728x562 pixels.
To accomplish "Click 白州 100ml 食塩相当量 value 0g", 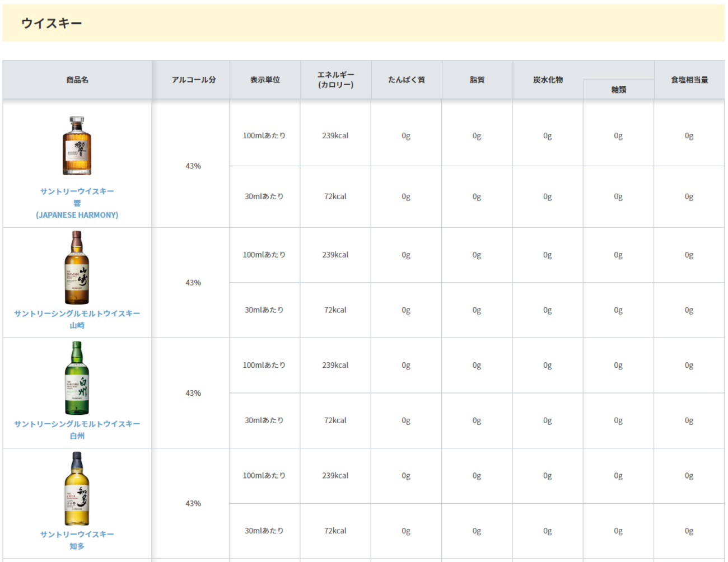I will pyautogui.click(x=689, y=366).
